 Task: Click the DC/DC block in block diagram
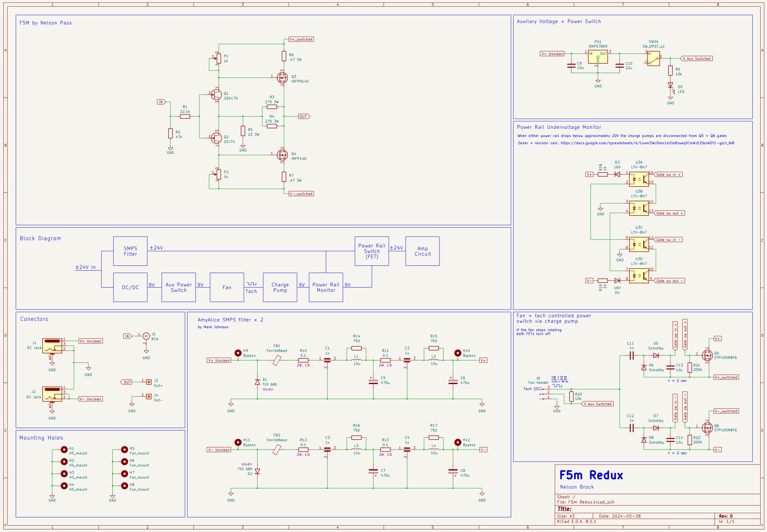(130, 288)
